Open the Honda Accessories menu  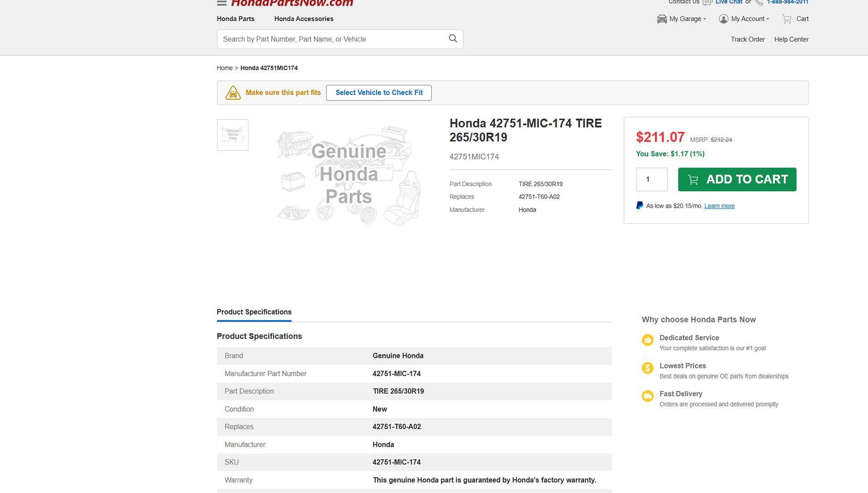(x=304, y=19)
